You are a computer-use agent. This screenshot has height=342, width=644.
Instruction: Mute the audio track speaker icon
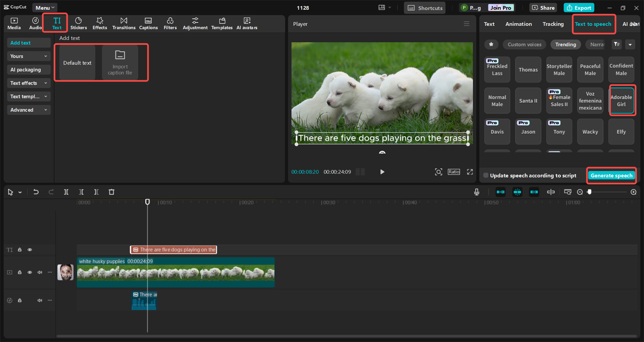point(40,300)
